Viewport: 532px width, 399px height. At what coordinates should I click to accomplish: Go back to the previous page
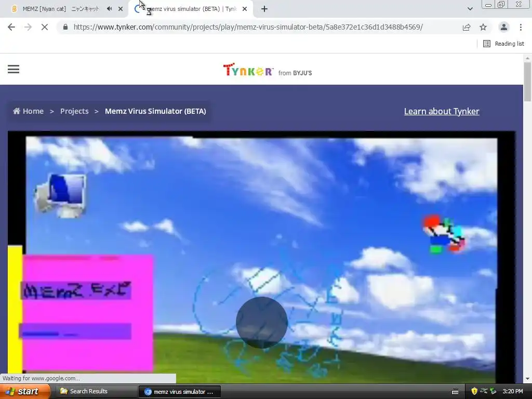point(11,27)
